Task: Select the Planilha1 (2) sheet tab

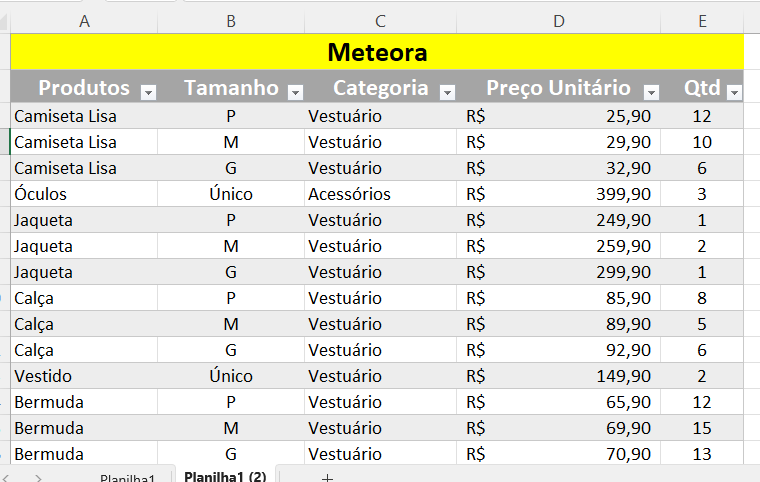Action: [x=225, y=476]
